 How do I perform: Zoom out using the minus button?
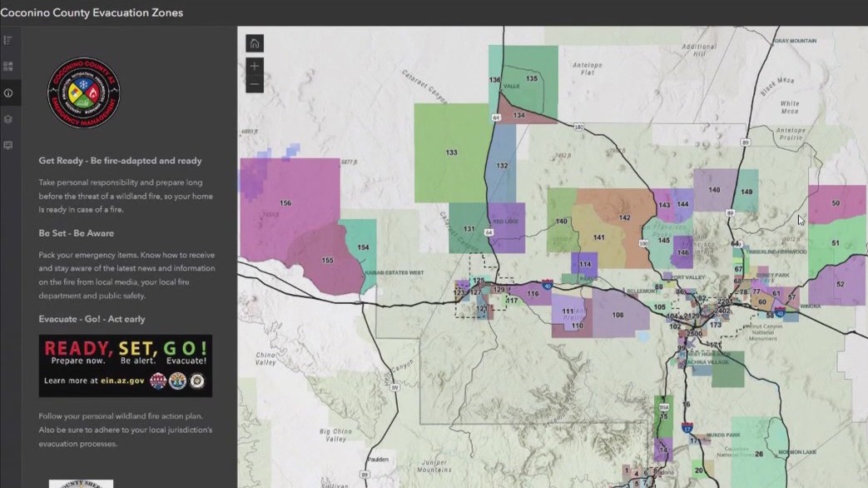coord(254,83)
